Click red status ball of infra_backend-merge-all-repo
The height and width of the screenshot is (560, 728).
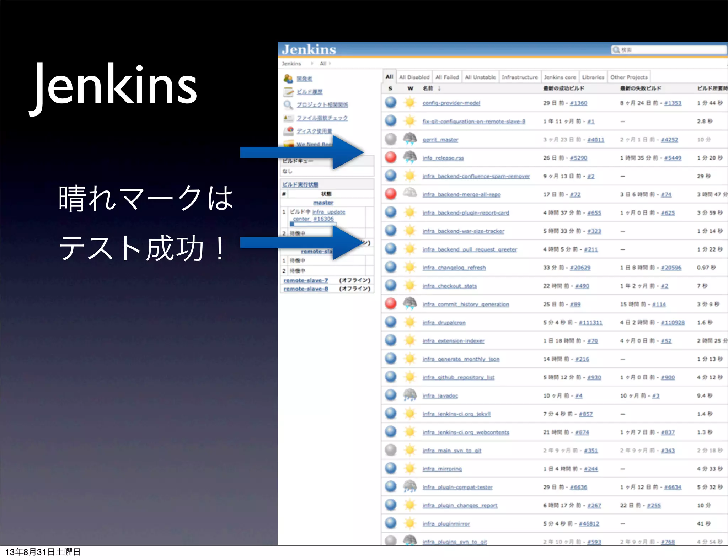tap(391, 194)
